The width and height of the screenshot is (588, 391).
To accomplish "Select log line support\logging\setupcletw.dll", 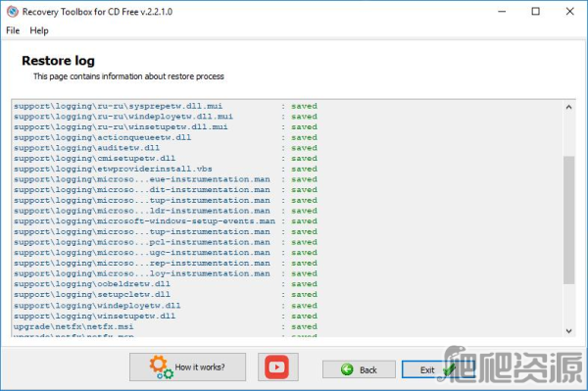I will [166, 295].
